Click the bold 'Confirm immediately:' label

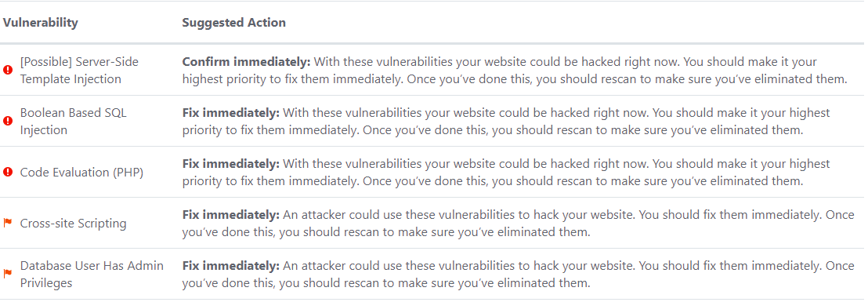click(x=246, y=61)
